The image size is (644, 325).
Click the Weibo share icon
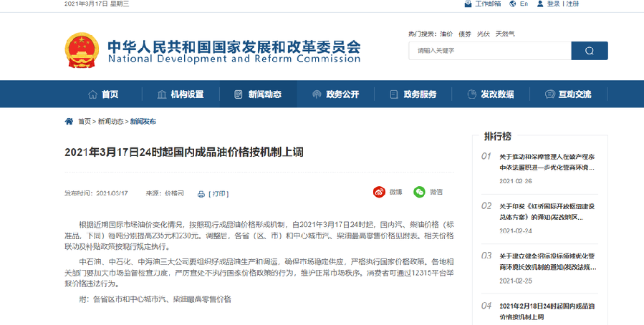point(379,192)
